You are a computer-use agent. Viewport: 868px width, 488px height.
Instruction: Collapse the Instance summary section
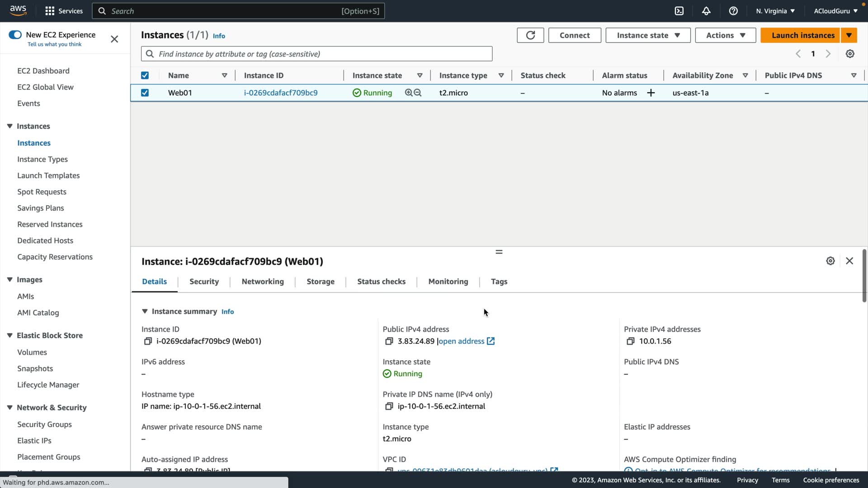(145, 311)
